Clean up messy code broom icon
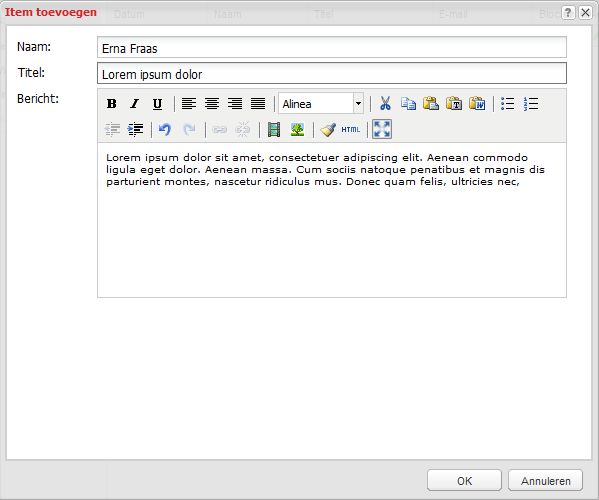 (328, 129)
